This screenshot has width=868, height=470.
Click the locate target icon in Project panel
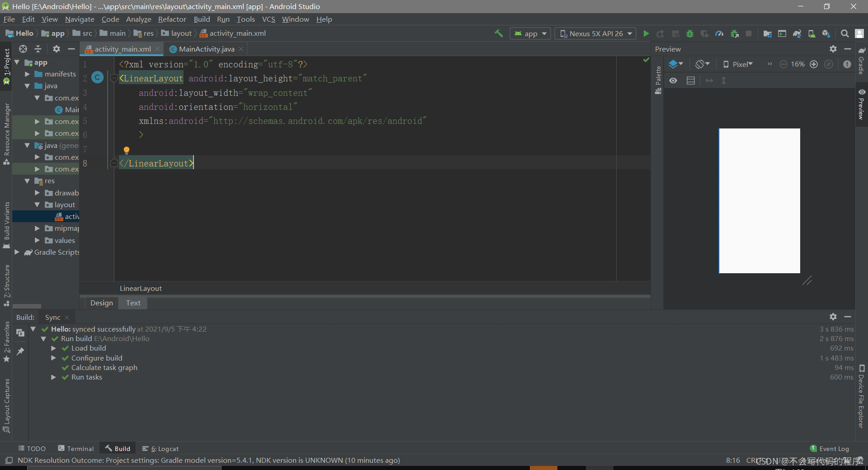point(23,49)
